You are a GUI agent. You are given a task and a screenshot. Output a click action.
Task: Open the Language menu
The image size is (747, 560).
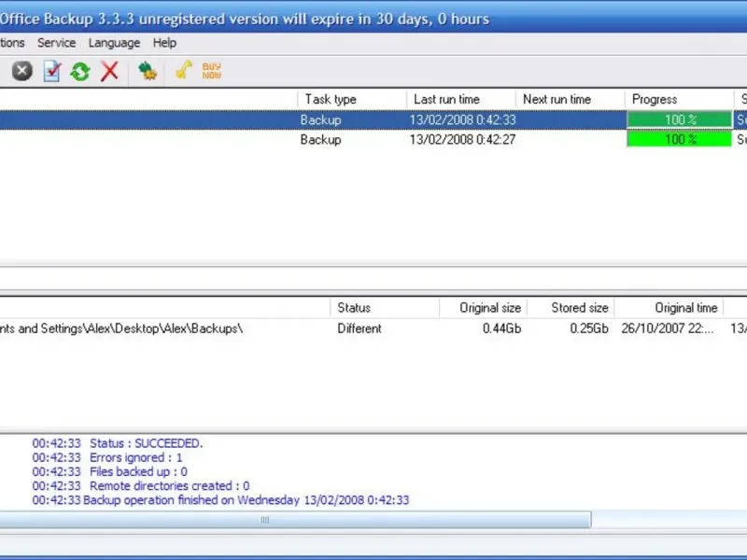coord(114,43)
